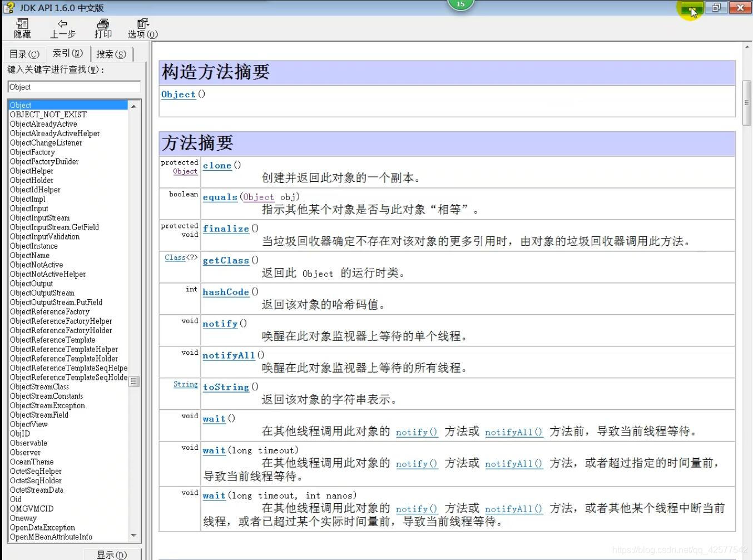Select OctetStreamData in the index list
This screenshot has width=753, height=560.
(x=36, y=490)
